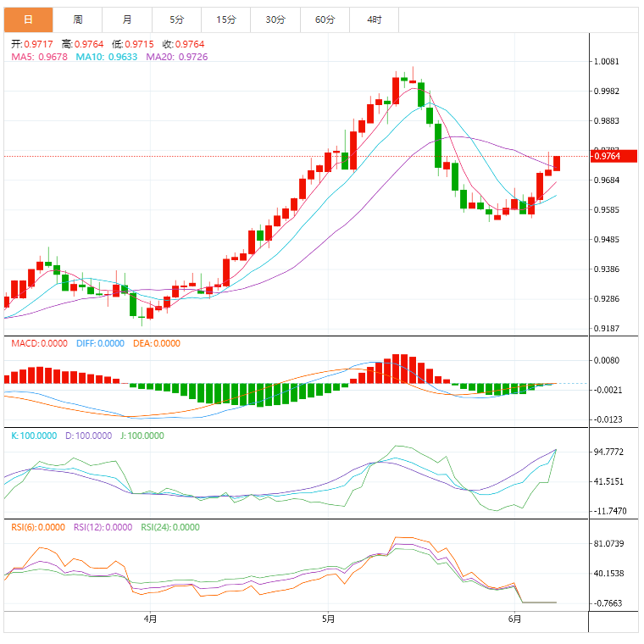The image size is (644, 644).
Task: Open the 4时 timeframe tab
Action: point(375,19)
